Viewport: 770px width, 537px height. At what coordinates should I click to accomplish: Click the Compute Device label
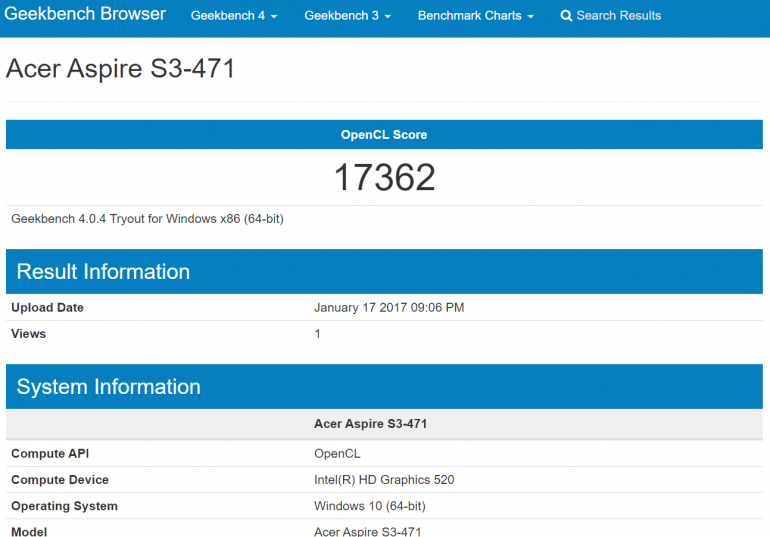tap(60, 480)
